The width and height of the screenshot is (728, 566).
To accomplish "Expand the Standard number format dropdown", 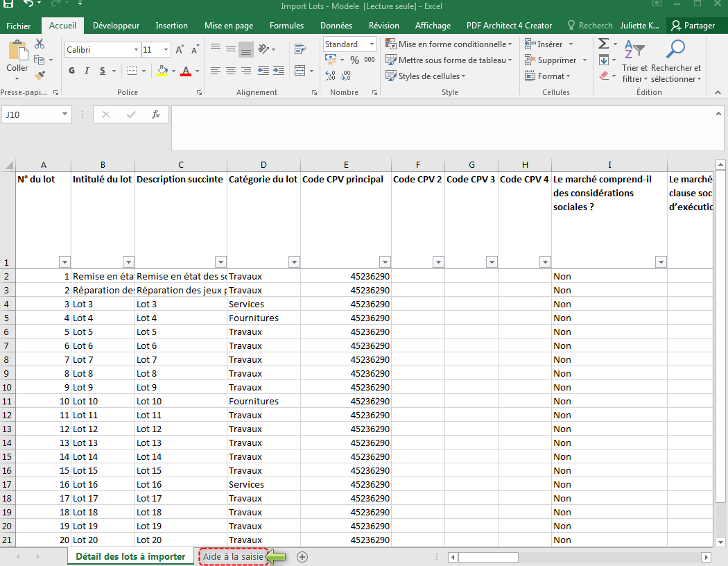I will click(x=372, y=44).
